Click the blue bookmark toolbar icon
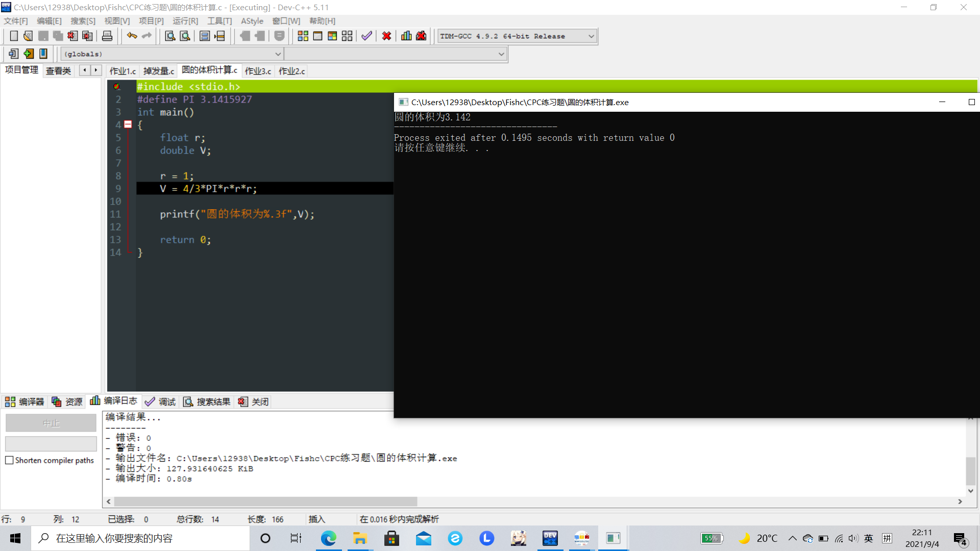Image resolution: width=980 pixels, height=551 pixels. click(43, 54)
